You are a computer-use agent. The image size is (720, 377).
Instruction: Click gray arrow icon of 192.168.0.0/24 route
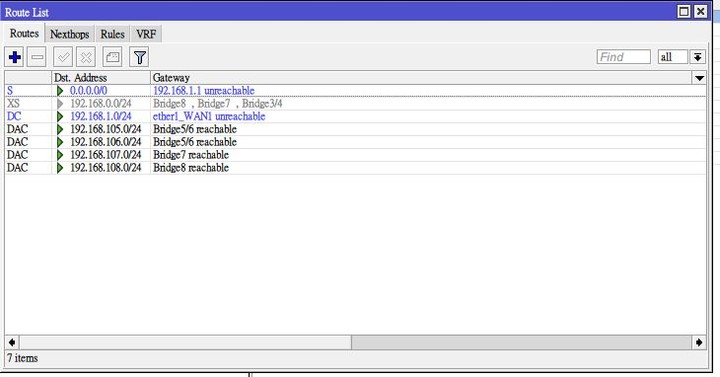click(60, 104)
